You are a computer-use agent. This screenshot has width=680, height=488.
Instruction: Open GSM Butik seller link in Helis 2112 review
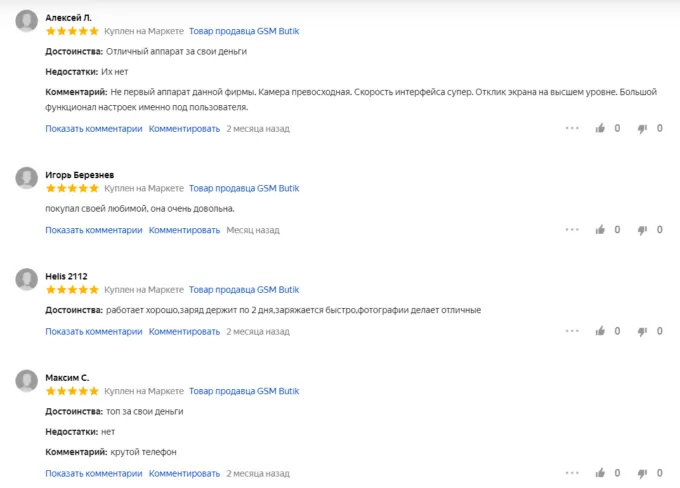[x=244, y=289]
